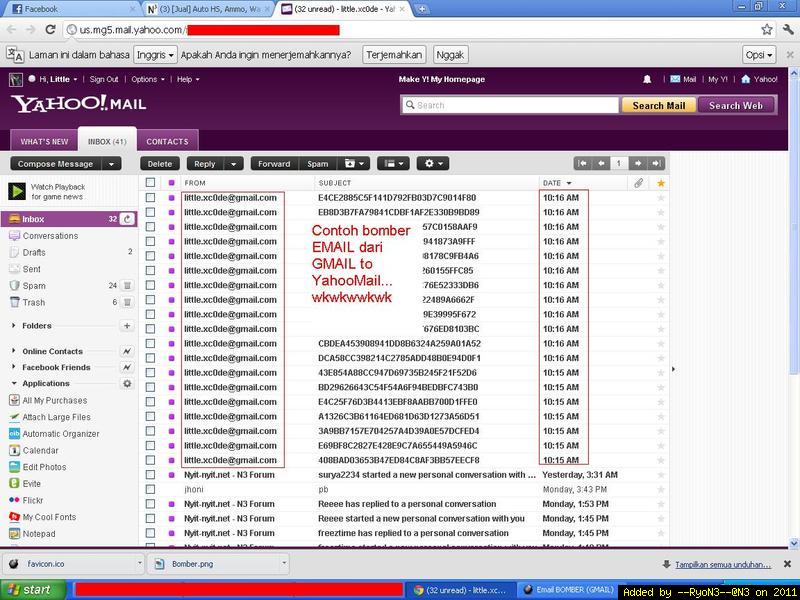The height and width of the screenshot is (600, 800).
Task: Bookmark page with star icon
Action: point(766,30)
